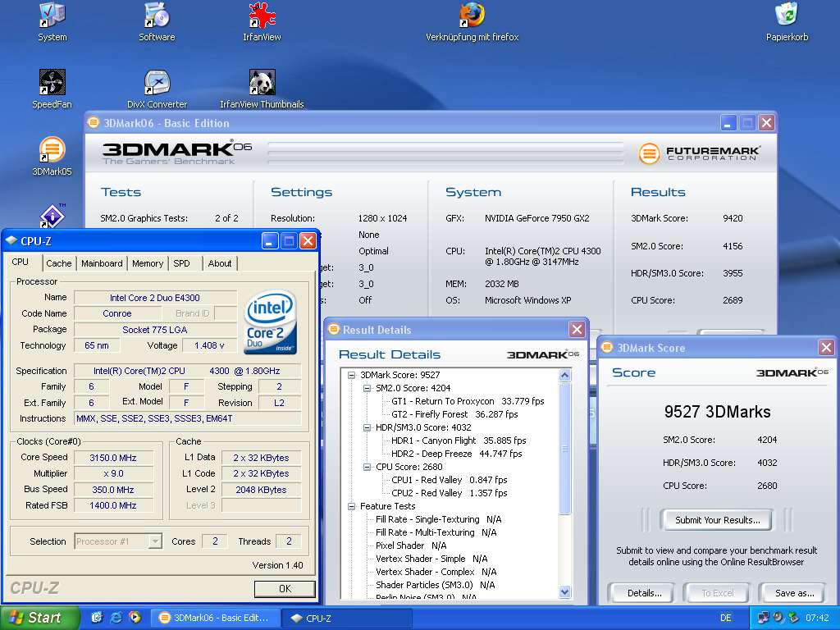Select GT2 - Firefly Forest row
Screen dimensions: 840x630
454,414
